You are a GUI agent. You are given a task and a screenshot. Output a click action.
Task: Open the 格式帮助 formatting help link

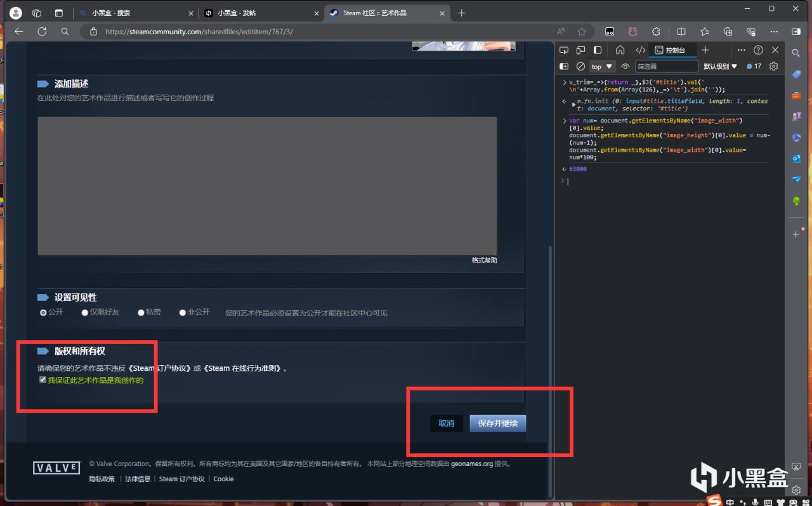485,260
